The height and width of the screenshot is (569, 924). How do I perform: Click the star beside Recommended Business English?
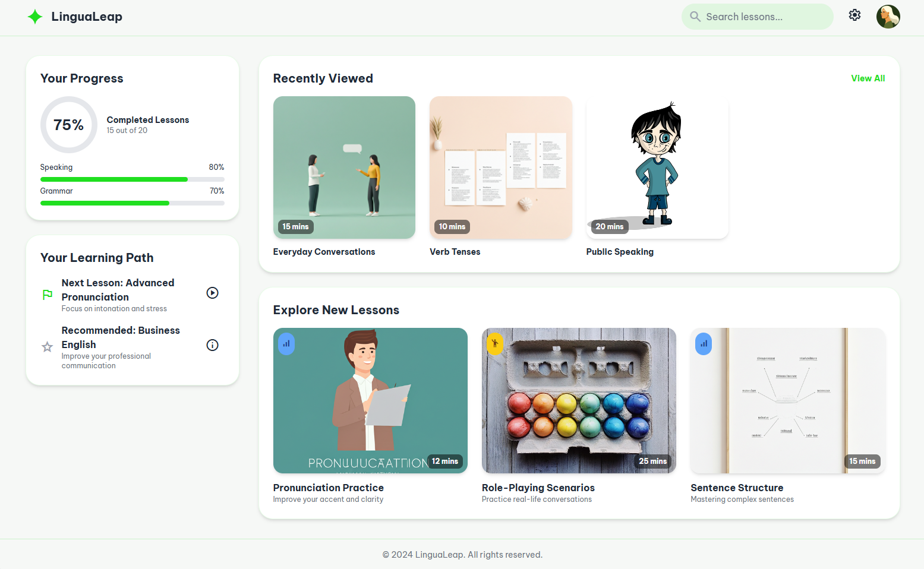pyautogui.click(x=47, y=347)
